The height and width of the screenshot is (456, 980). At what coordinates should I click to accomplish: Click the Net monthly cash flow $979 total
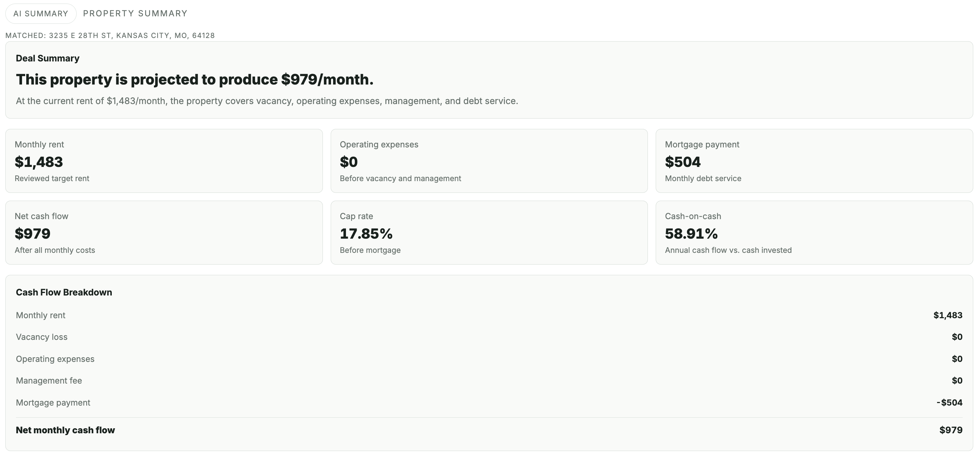coord(951,430)
